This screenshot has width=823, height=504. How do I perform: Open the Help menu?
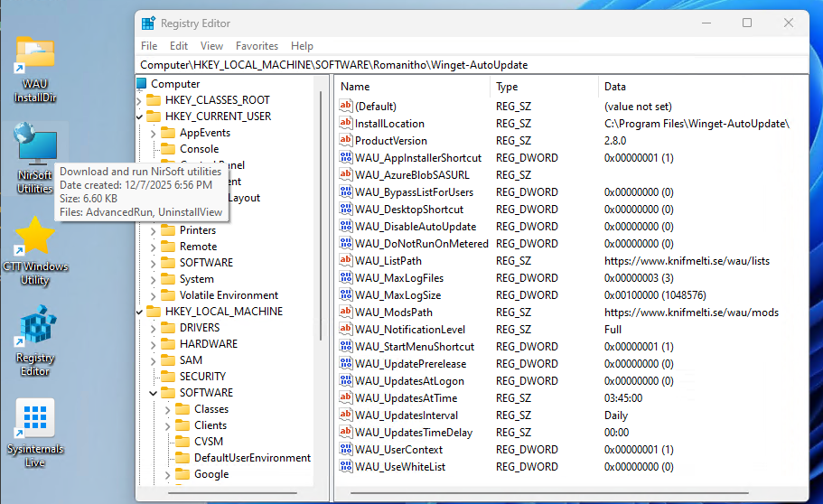pos(302,46)
